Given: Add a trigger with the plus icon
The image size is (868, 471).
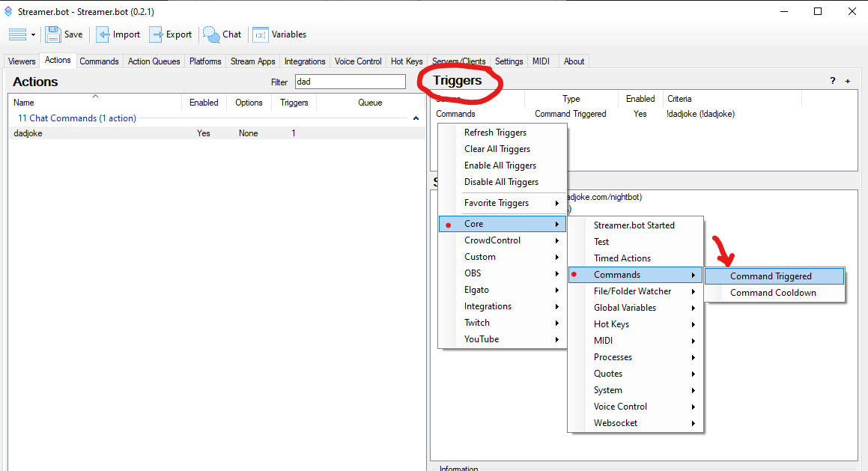Looking at the screenshot, I should click(x=848, y=82).
